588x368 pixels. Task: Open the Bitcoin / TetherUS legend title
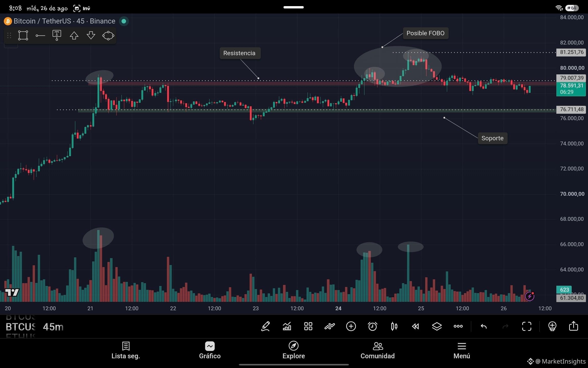tap(64, 21)
